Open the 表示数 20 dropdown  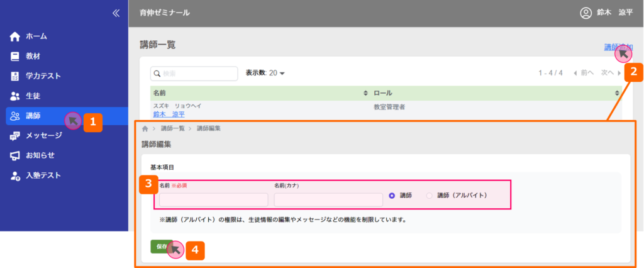click(x=265, y=73)
